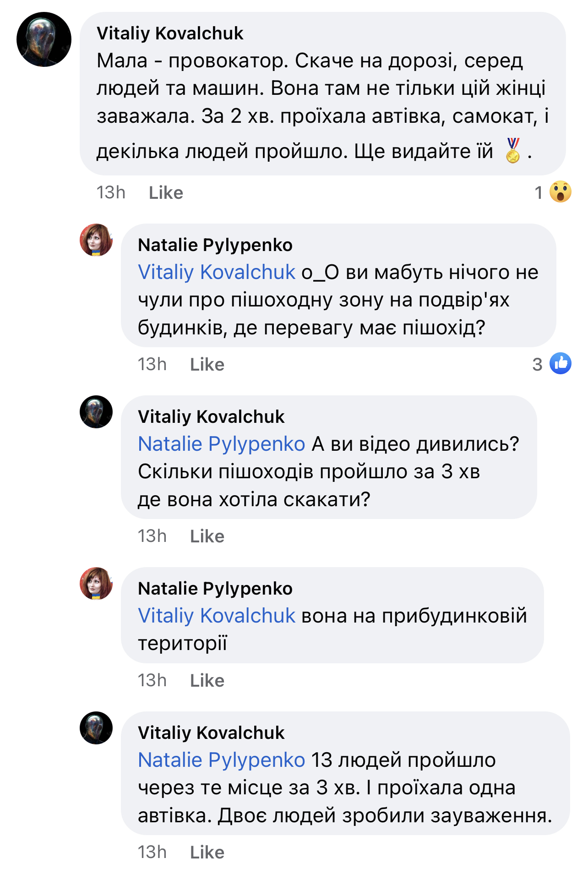Open Vitaliy Kovalchuk's avatar on the top comment
The height and width of the screenshot is (869, 588).
[44, 39]
